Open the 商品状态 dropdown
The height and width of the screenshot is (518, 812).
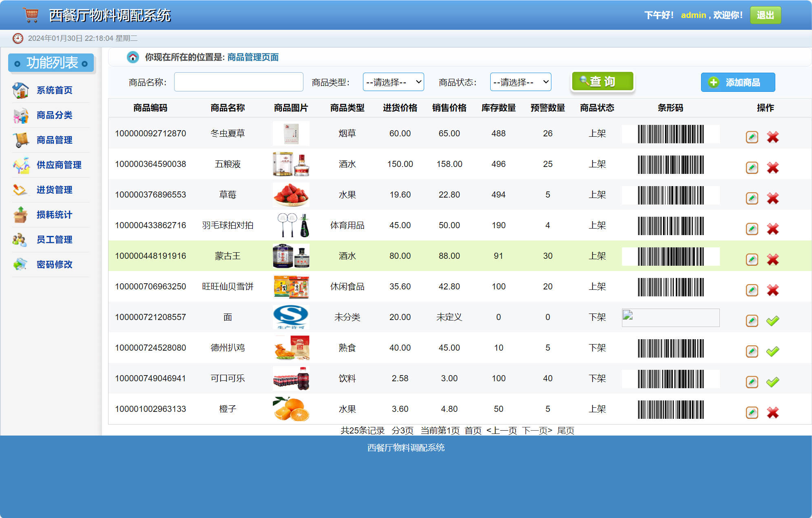click(520, 82)
